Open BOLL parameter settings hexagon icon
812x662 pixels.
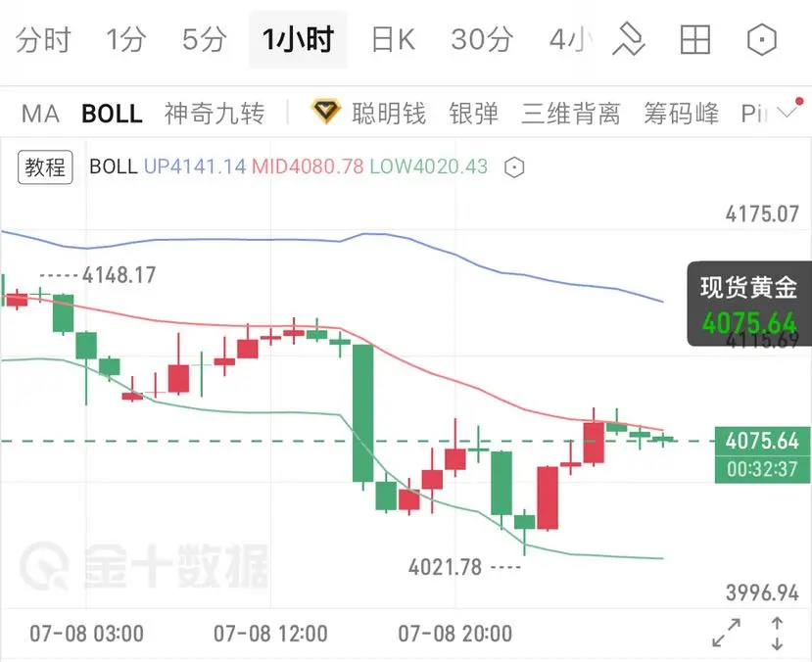point(514,167)
